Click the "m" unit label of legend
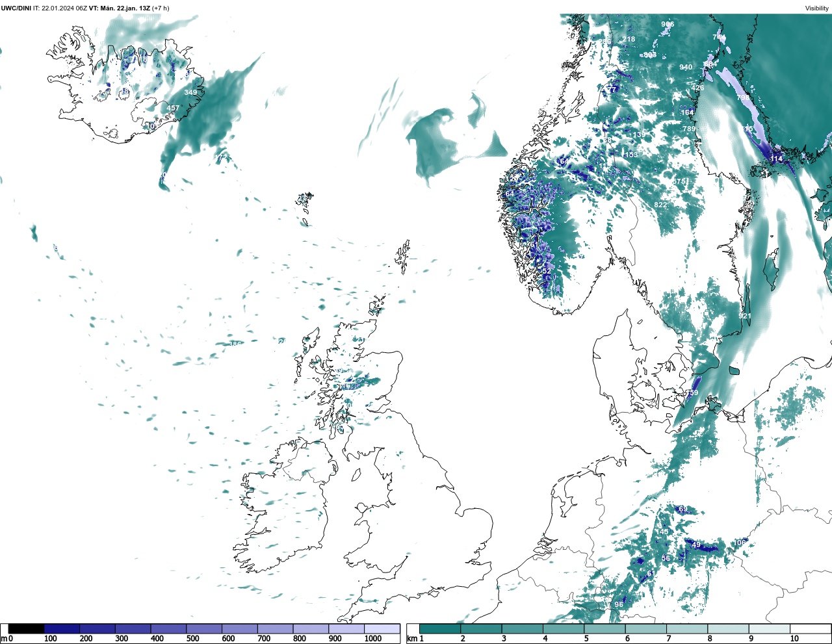The image size is (832, 644). (x=4, y=639)
